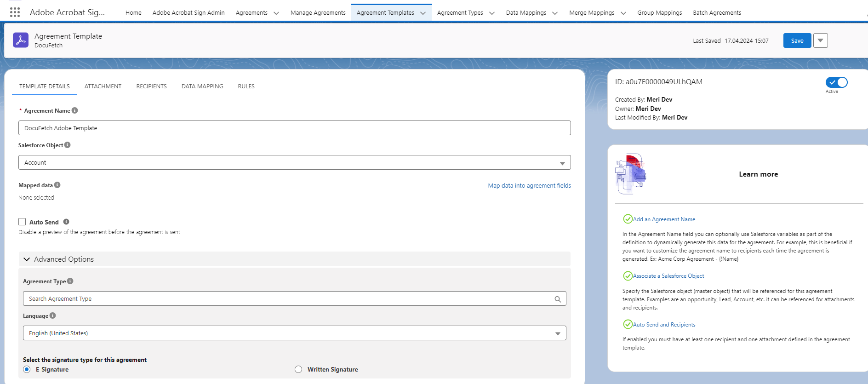
Task: Open the App Launcher grid icon
Action: [15, 12]
